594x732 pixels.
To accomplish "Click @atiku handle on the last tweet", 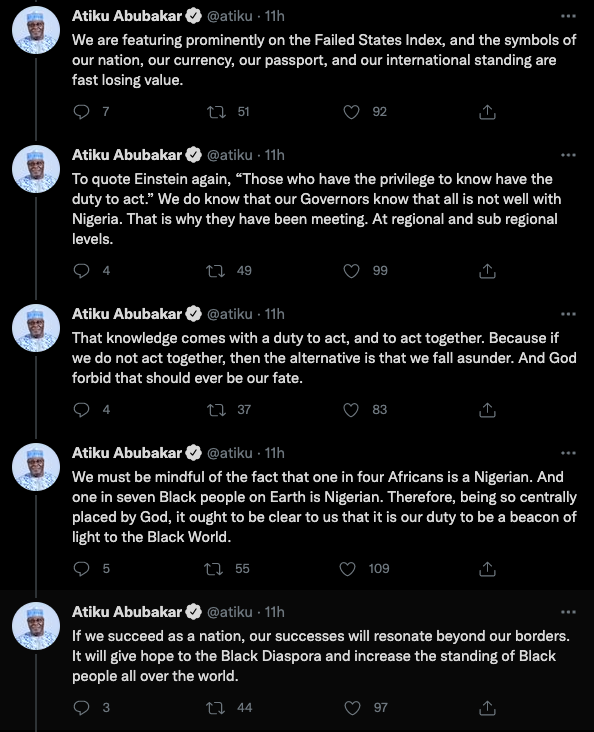I will point(229,612).
